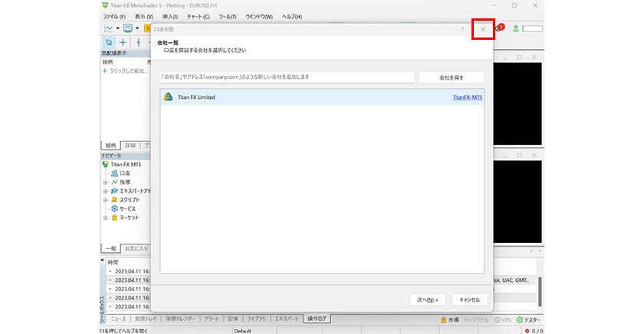The height and width of the screenshot is (334, 644).
Task: Open the dropdown arrow beside template icon
Action: [137, 28]
